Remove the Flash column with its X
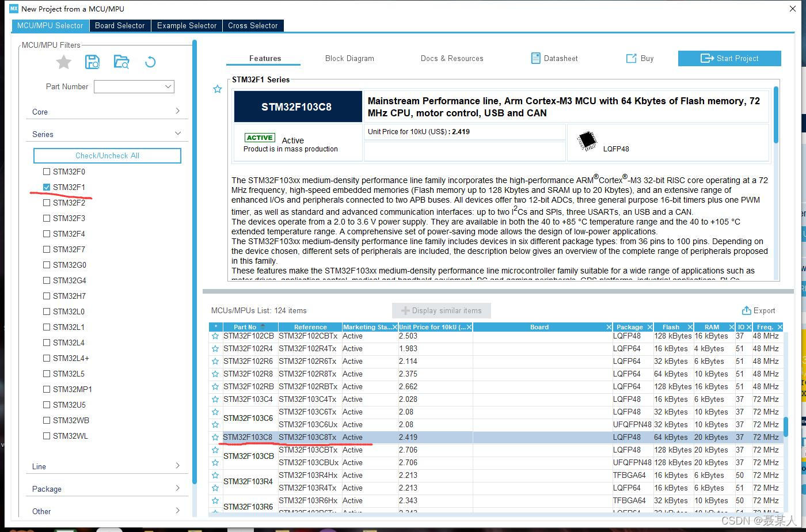 pos(690,327)
